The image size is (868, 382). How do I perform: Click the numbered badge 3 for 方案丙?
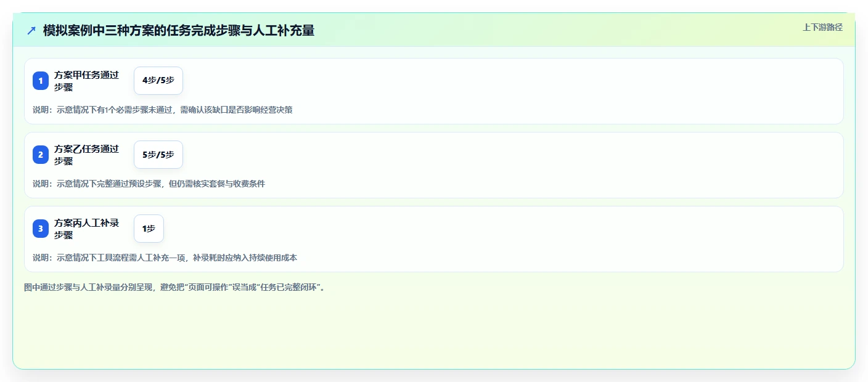tap(41, 229)
